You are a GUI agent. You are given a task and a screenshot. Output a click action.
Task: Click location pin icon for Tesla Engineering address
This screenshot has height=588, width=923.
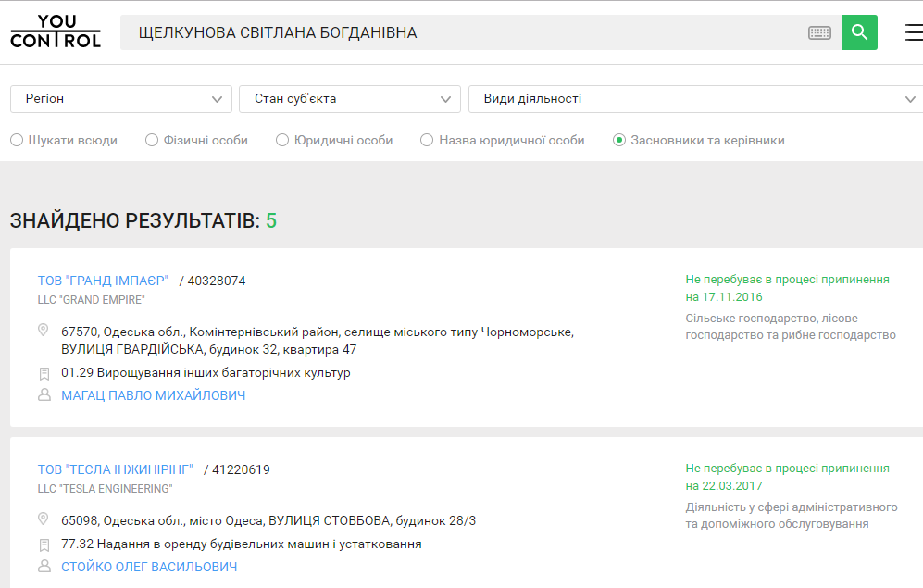43,519
